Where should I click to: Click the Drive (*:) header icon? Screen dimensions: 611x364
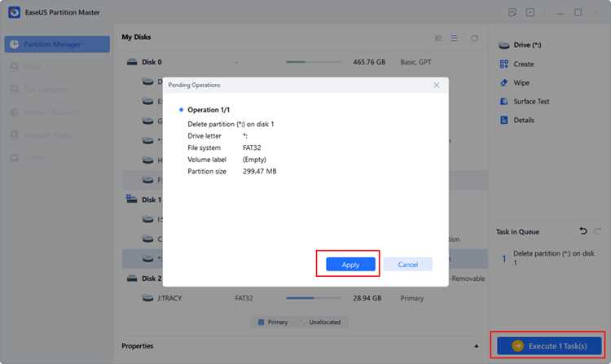pyautogui.click(x=503, y=45)
